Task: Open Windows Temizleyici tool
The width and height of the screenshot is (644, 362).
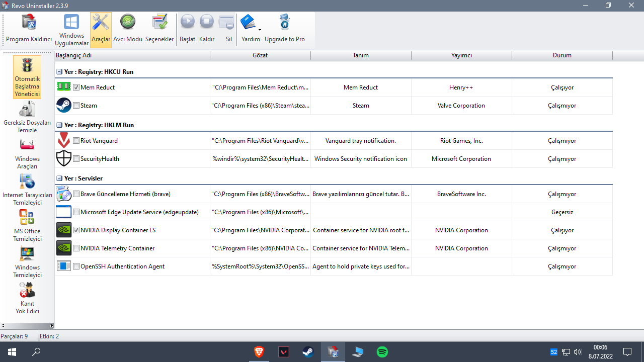Action: [27, 262]
